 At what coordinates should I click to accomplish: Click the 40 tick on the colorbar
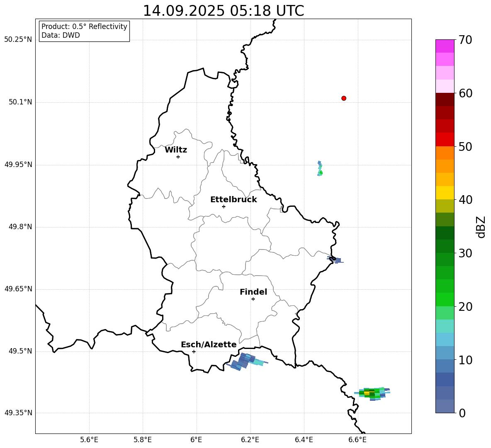click(465, 200)
